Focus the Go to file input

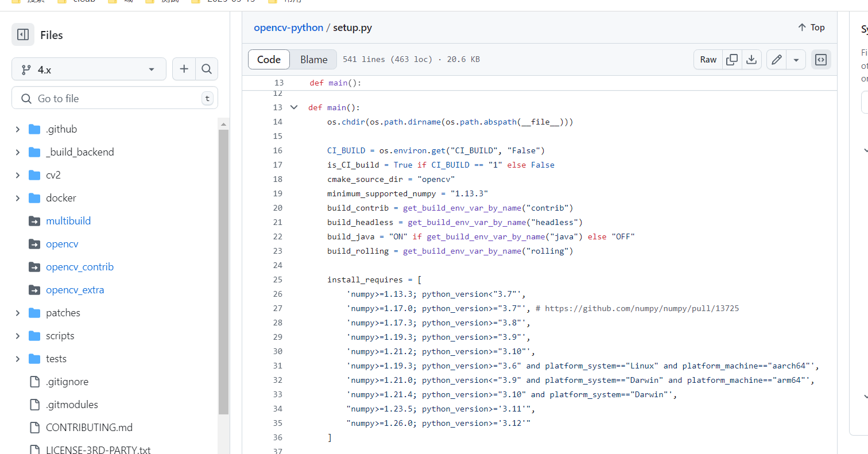pos(115,98)
